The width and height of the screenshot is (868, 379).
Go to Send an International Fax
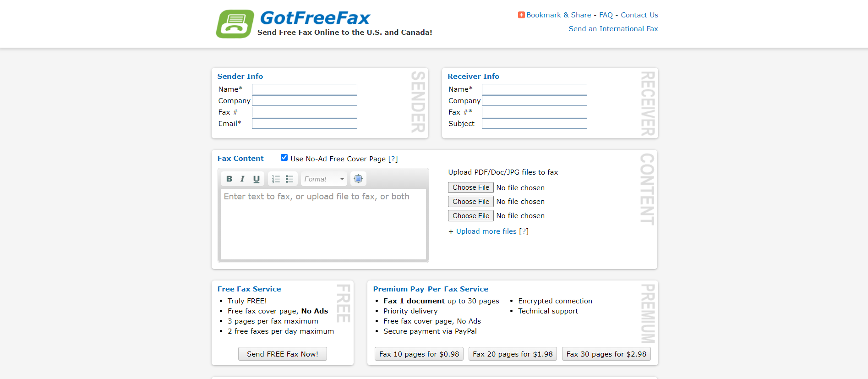click(613, 29)
